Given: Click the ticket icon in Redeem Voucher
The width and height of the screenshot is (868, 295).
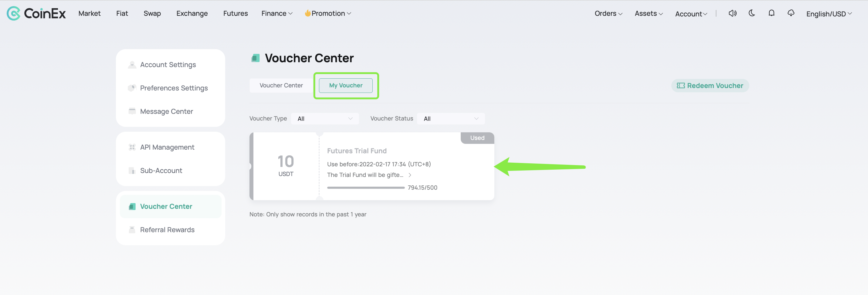Looking at the screenshot, I should coord(681,86).
